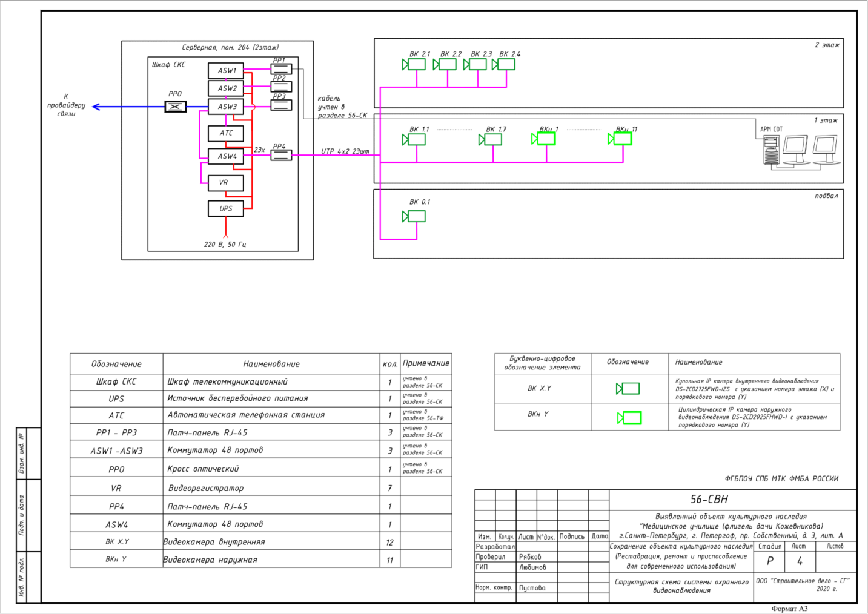Select the PP1 patch panel symbol

pos(281,69)
